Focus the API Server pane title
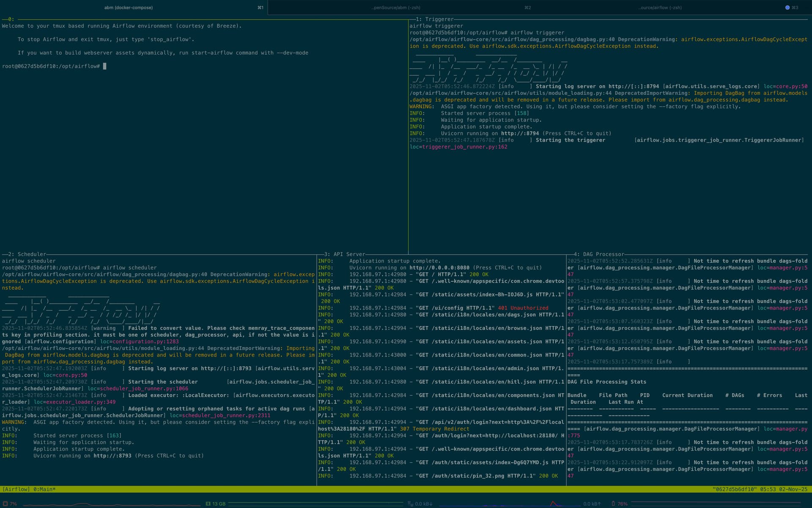Viewport: 812px width, 508px height. pos(345,254)
